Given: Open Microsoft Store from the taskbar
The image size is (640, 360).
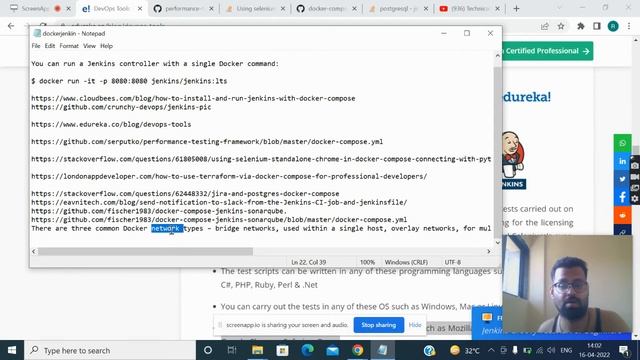Looking at the screenshot, I should click(282, 350).
